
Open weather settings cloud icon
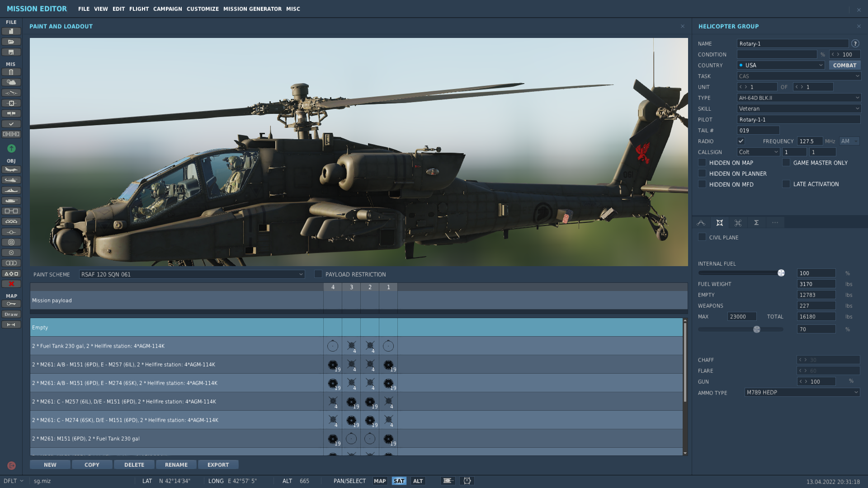11,82
